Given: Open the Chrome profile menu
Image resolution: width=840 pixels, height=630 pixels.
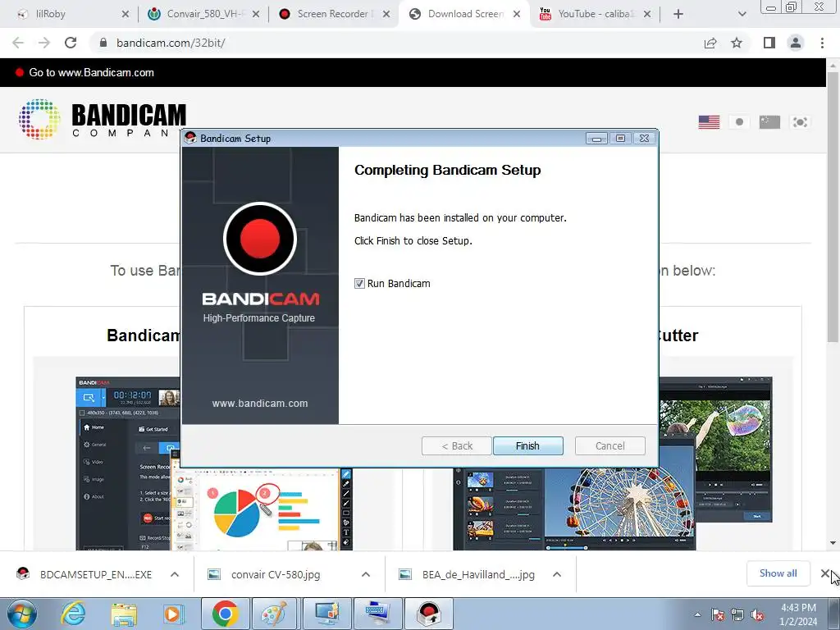Looking at the screenshot, I should coord(796,43).
